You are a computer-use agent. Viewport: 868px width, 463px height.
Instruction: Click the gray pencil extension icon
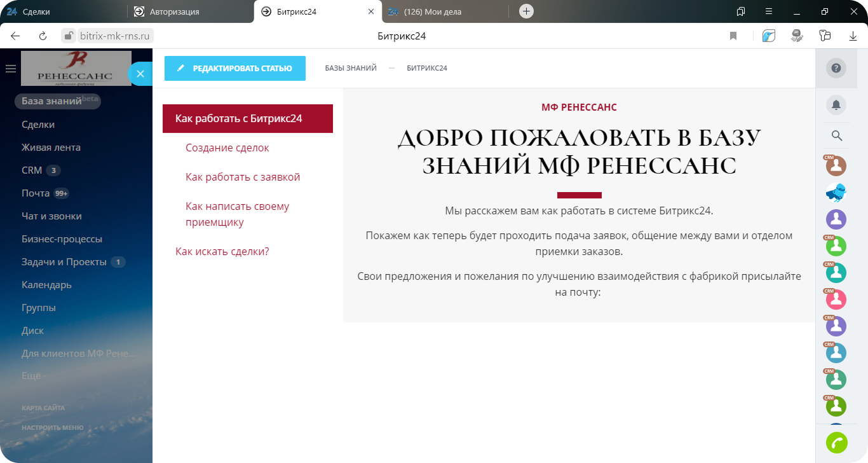click(x=797, y=36)
